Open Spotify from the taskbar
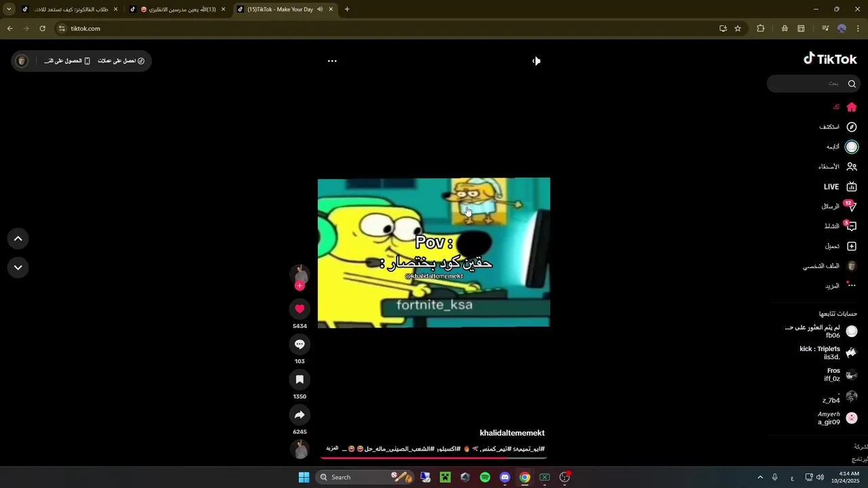 485,477
